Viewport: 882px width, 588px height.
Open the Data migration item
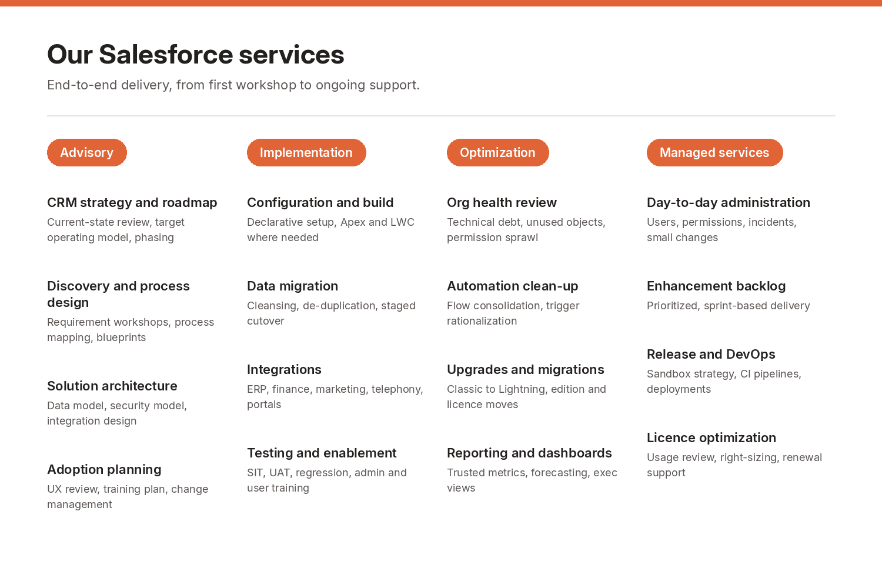[x=292, y=286]
